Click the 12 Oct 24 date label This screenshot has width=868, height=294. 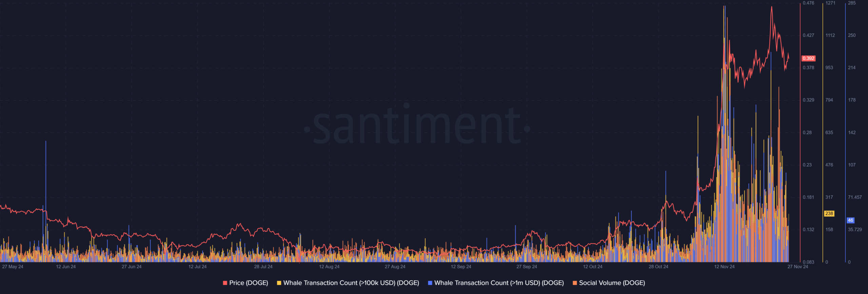[592, 267]
